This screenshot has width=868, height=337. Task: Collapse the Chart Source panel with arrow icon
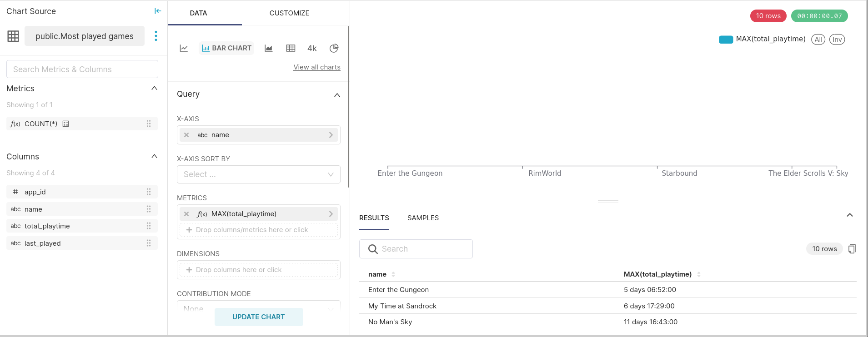[x=158, y=11]
